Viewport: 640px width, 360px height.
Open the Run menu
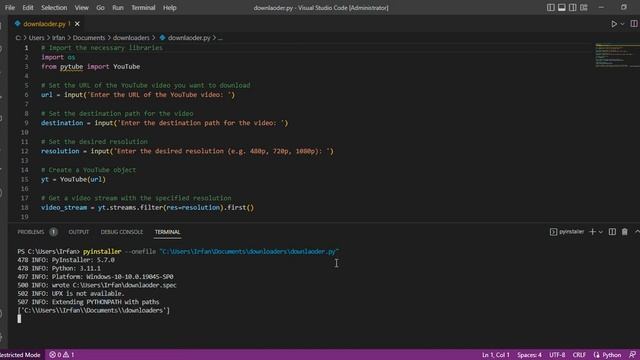(x=118, y=8)
